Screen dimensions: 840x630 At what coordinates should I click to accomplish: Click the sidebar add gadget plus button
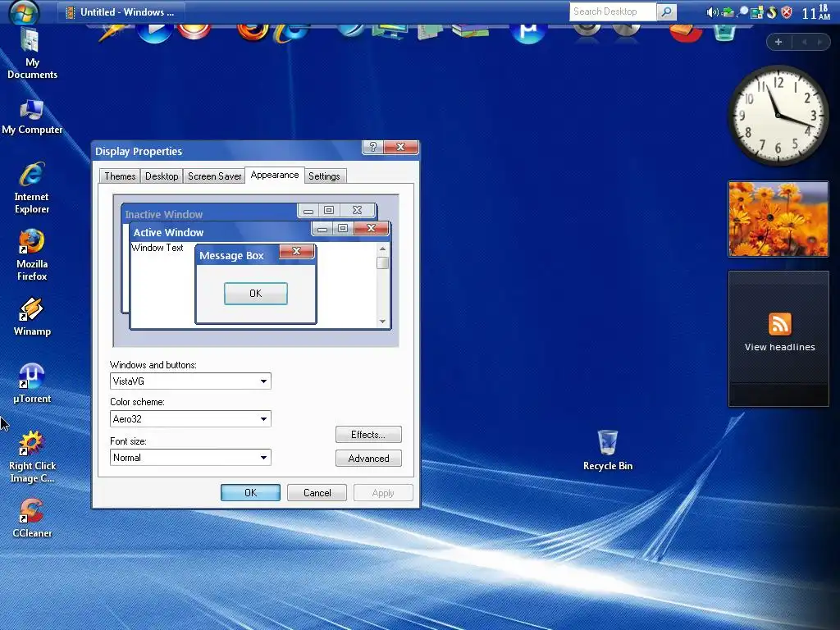coord(778,42)
